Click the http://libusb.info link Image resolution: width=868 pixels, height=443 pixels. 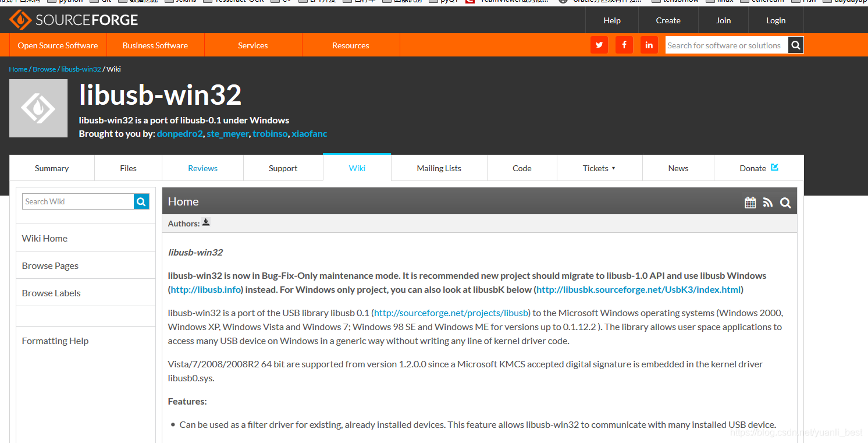pos(207,290)
